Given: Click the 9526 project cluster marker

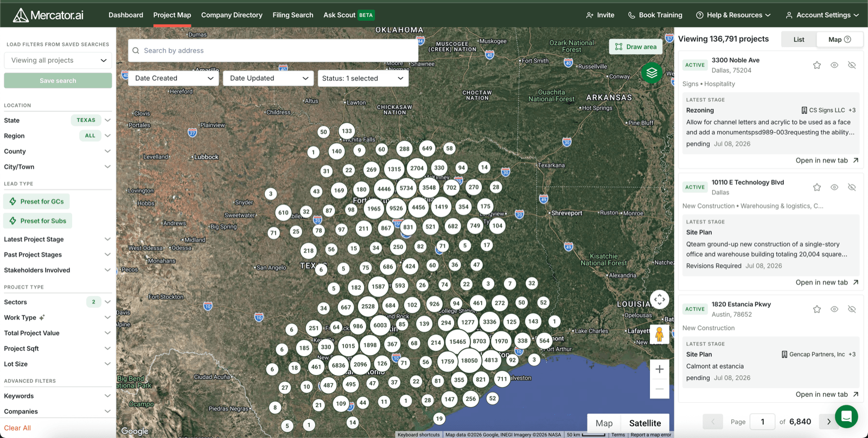Looking at the screenshot, I should (x=396, y=208).
